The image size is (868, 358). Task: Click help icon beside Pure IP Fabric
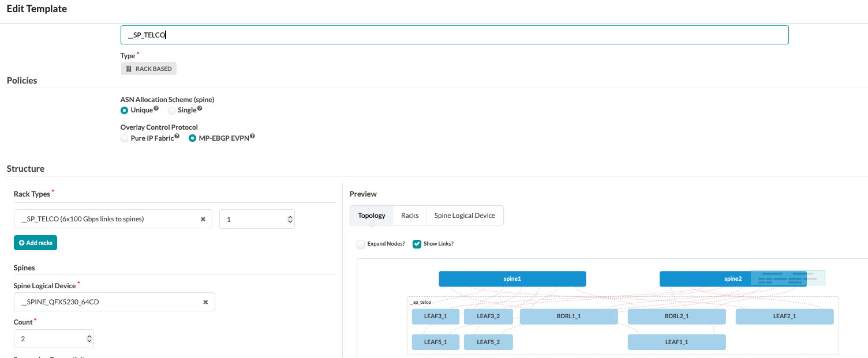pyautogui.click(x=177, y=137)
